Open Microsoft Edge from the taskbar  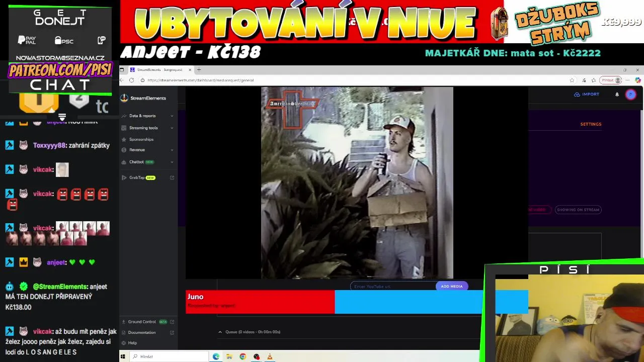pos(216,356)
